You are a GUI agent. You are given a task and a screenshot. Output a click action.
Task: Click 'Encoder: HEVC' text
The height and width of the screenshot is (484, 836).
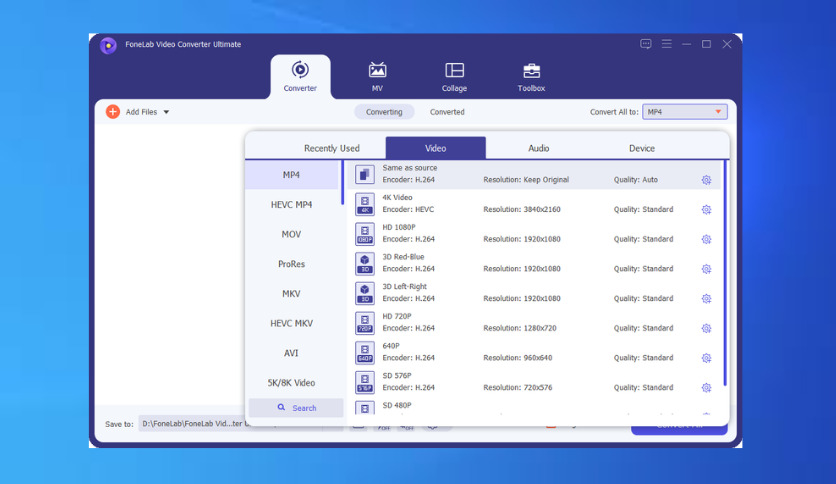tap(408, 209)
